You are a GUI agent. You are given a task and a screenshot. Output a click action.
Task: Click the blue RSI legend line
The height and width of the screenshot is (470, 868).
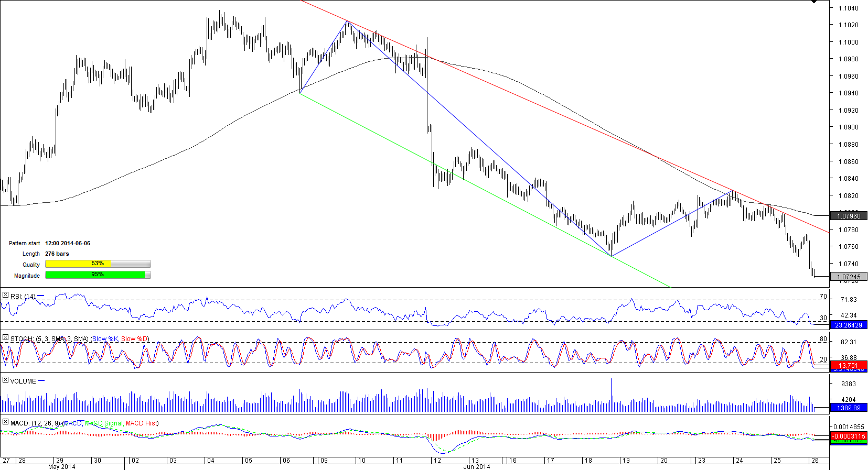(41, 296)
